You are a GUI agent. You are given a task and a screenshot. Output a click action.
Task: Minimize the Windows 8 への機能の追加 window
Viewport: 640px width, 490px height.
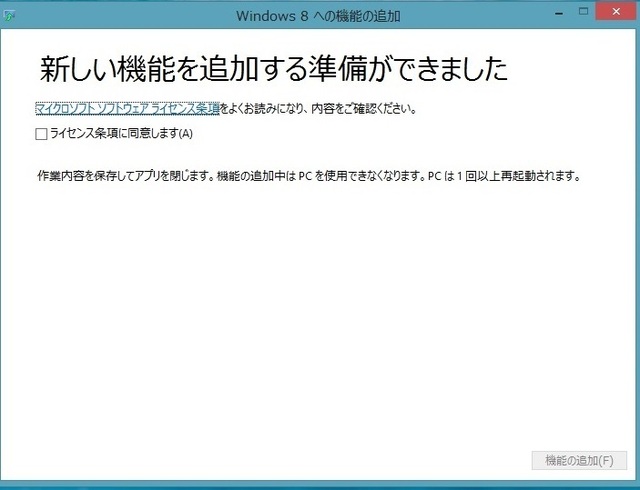pos(559,13)
